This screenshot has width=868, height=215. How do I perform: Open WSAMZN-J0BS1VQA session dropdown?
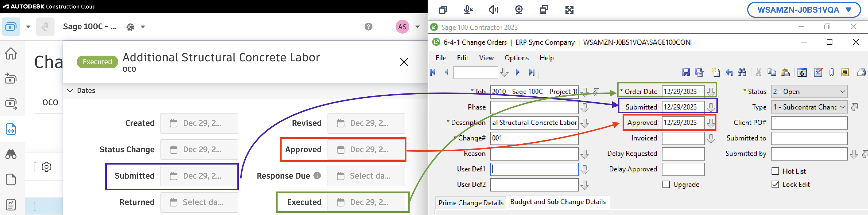coord(804,10)
